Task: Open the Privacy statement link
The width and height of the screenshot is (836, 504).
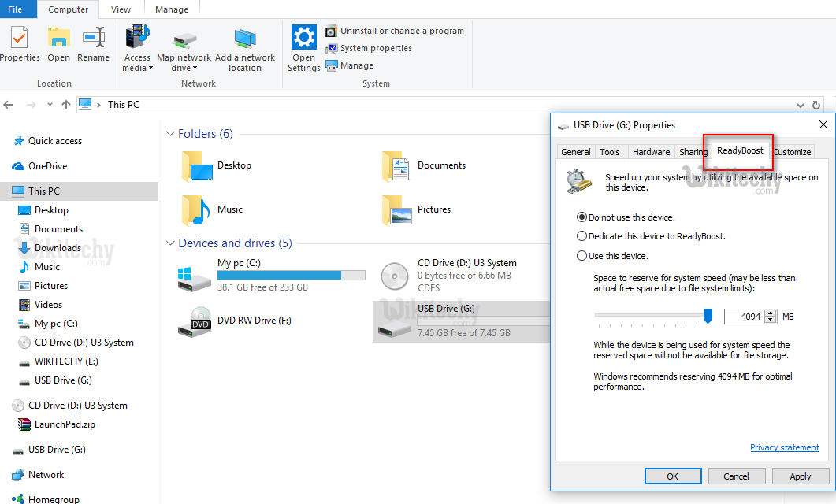Action: (x=784, y=447)
